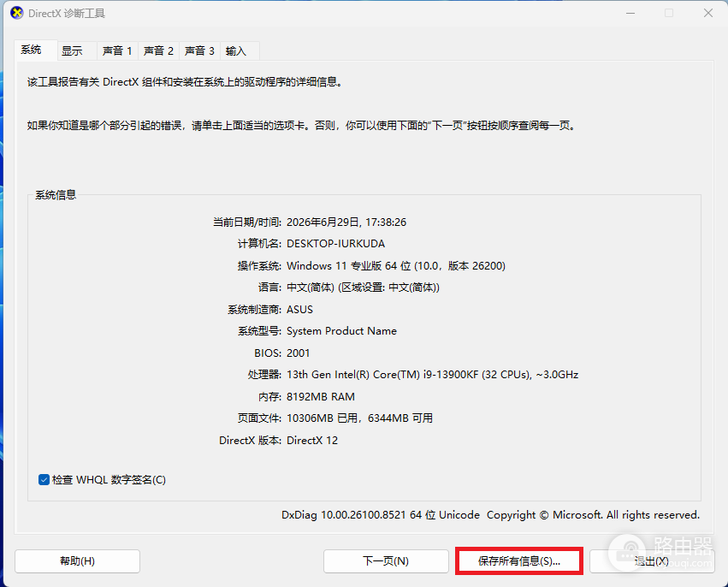Click 保存所有信息(S)... button
The width and height of the screenshot is (728, 587).
click(519, 561)
